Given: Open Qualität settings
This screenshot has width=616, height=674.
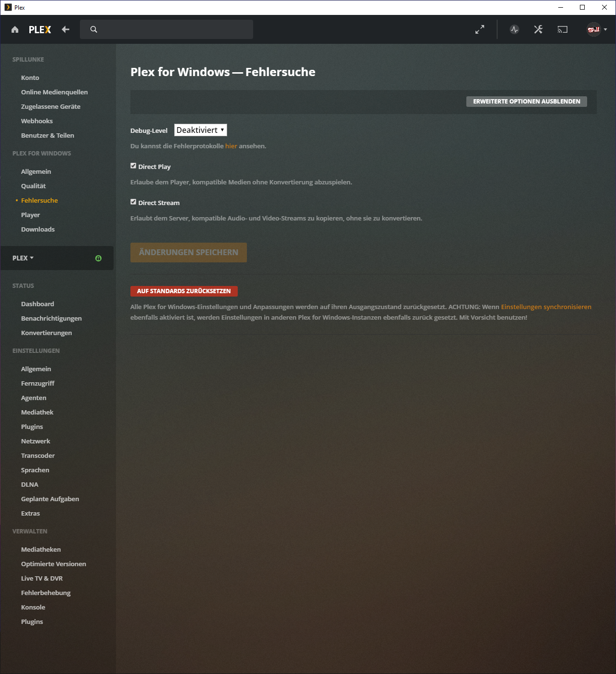Looking at the screenshot, I should click(33, 186).
